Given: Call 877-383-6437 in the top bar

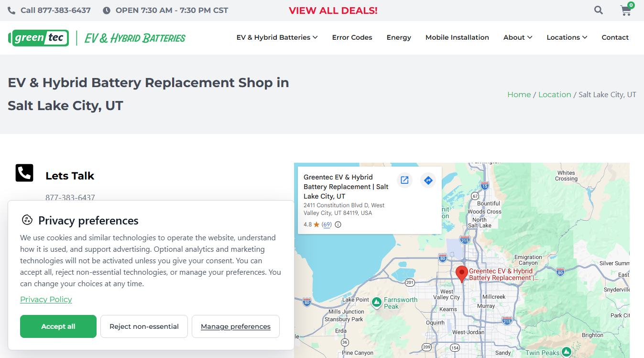Looking at the screenshot, I should pos(55,10).
